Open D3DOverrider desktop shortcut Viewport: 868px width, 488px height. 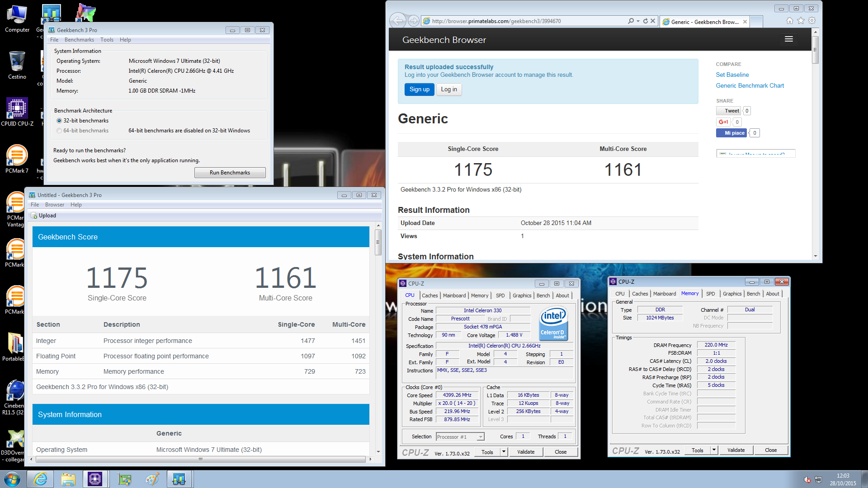14,445
